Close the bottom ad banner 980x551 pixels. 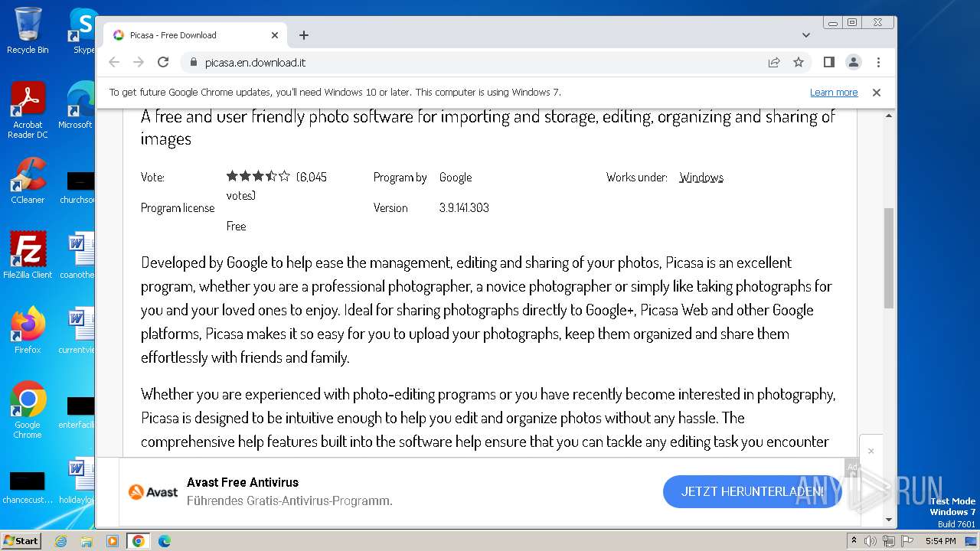tap(871, 451)
